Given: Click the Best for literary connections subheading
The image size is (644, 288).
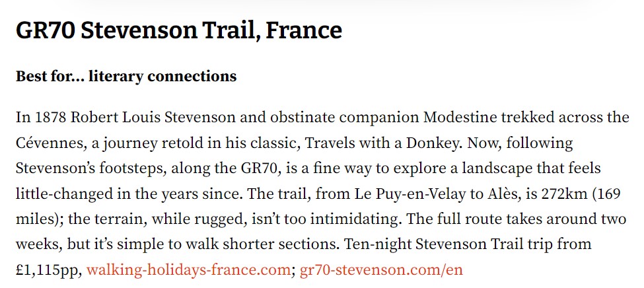Looking at the screenshot, I should (x=126, y=77).
